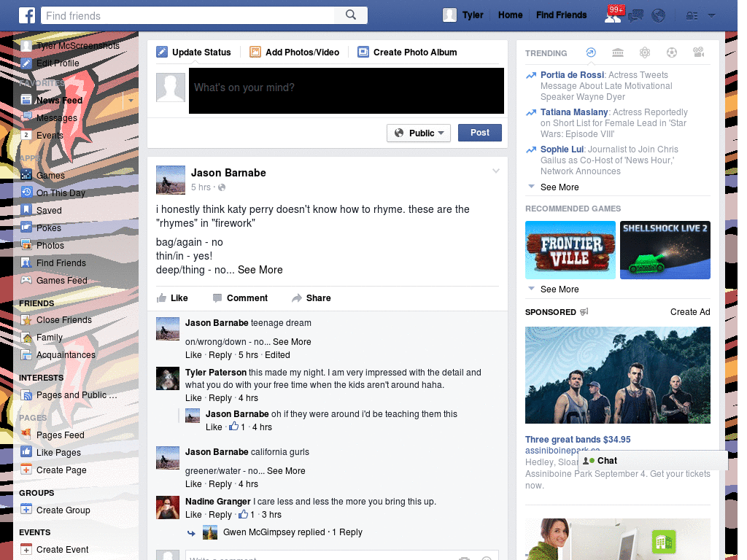Open Photos in sidebar
The width and height of the screenshot is (747, 560).
tap(50, 246)
